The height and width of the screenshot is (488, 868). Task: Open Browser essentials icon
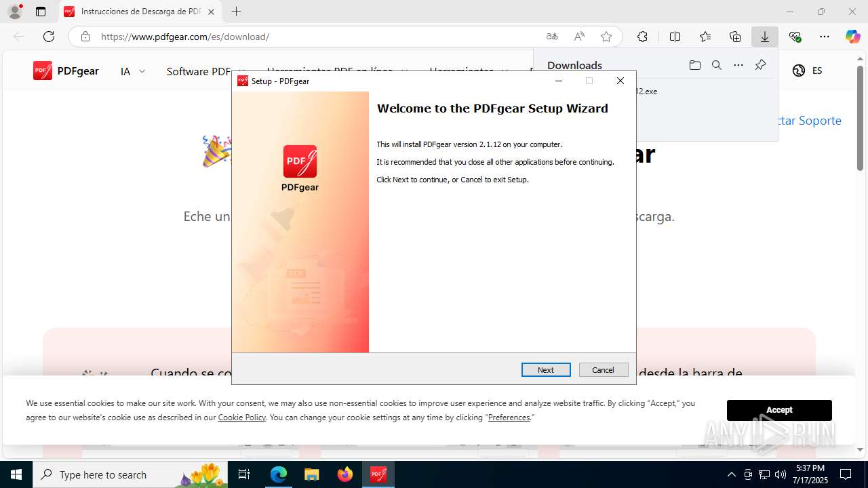(x=795, y=37)
